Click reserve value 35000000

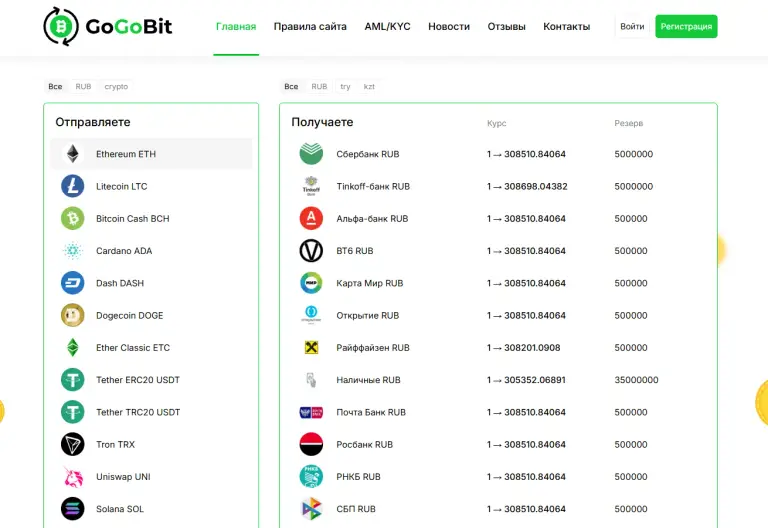(x=636, y=380)
